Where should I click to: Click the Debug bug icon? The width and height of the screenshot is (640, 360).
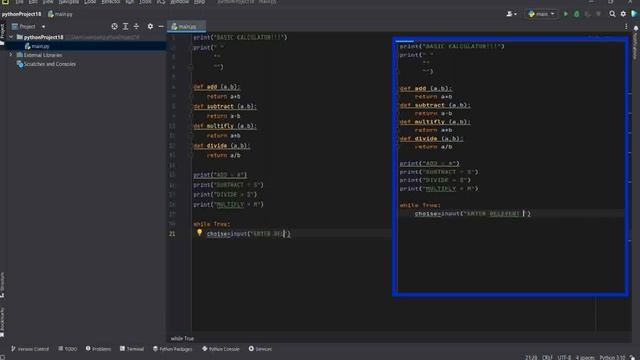[x=577, y=14]
